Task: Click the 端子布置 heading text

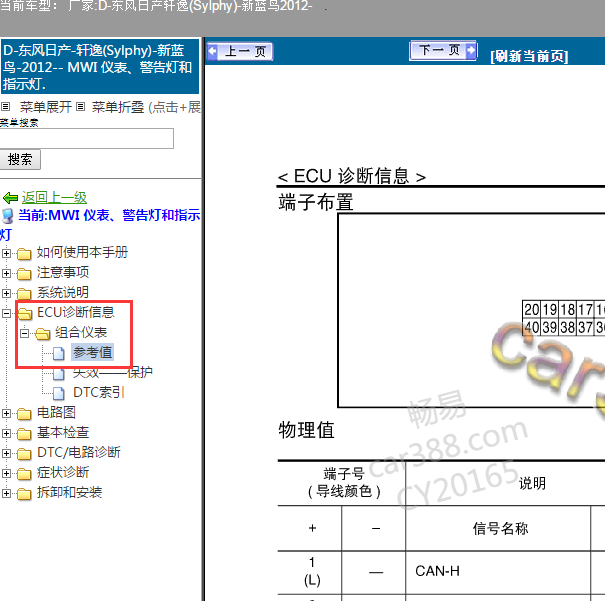Action: click(316, 203)
